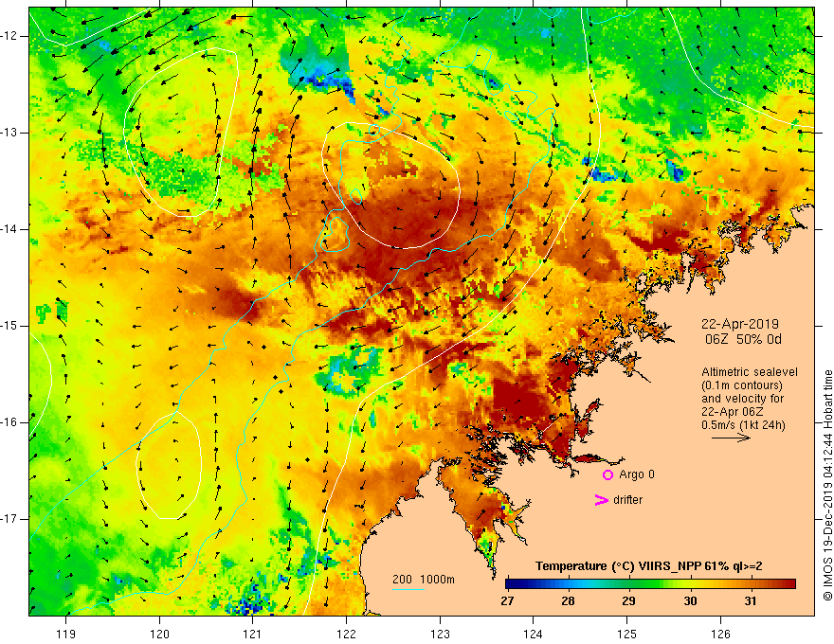Click the longitude label 124
The width and height of the screenshot is (834, 644).
click(x=533, y=634)
